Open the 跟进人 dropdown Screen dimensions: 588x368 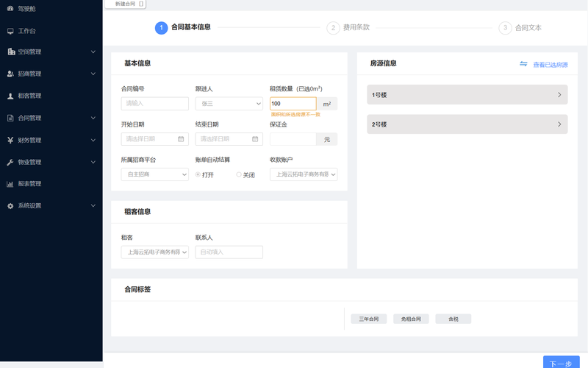(229, 104)
